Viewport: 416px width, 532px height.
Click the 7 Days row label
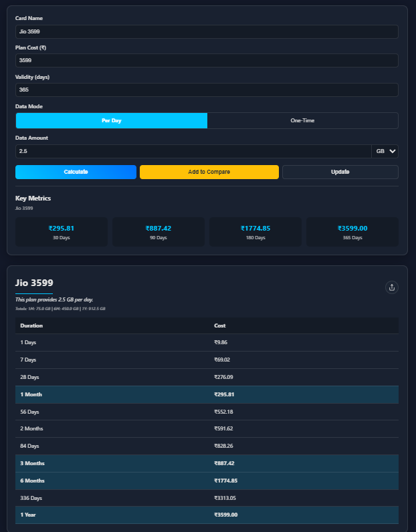(28, 360)
